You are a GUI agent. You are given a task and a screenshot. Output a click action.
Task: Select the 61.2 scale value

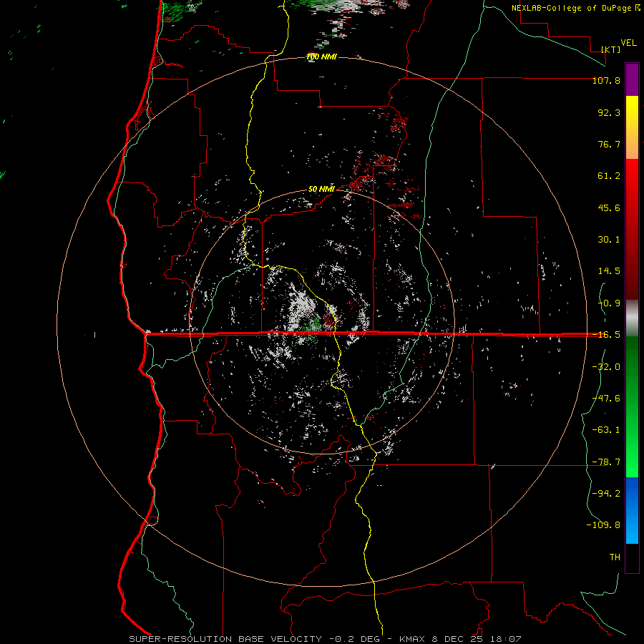pos(609,176)
